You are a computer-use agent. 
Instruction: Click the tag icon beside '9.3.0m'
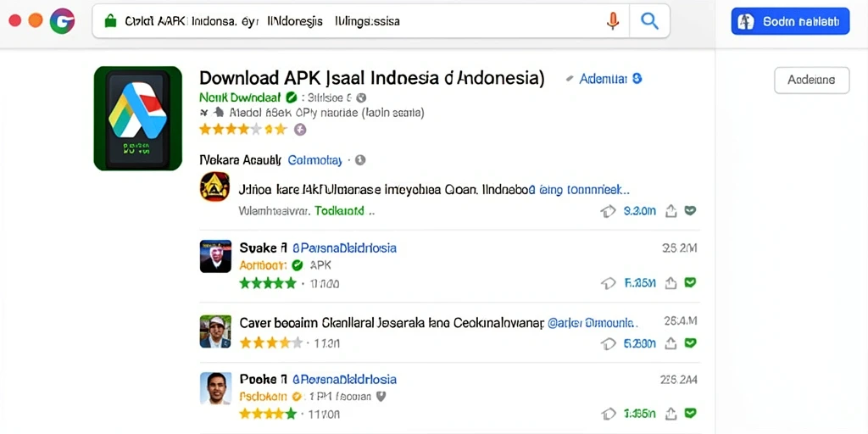coord(608,211)
